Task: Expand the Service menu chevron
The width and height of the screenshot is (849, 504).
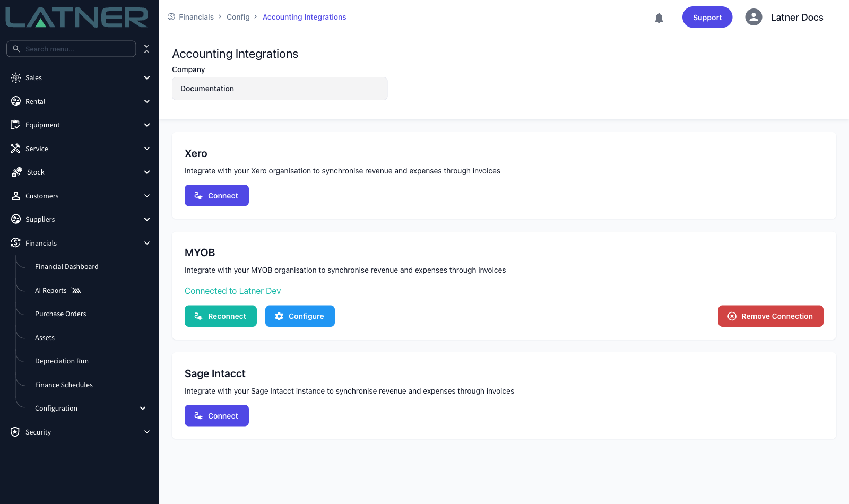Action: pos(147,149)
